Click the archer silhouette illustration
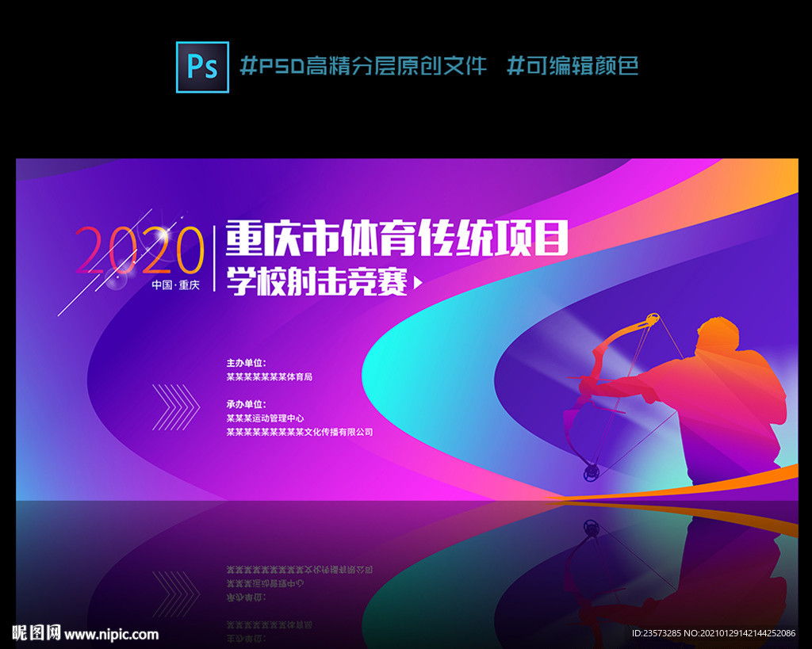This screenshot has height=649, width=812. (x=676, y=399)
